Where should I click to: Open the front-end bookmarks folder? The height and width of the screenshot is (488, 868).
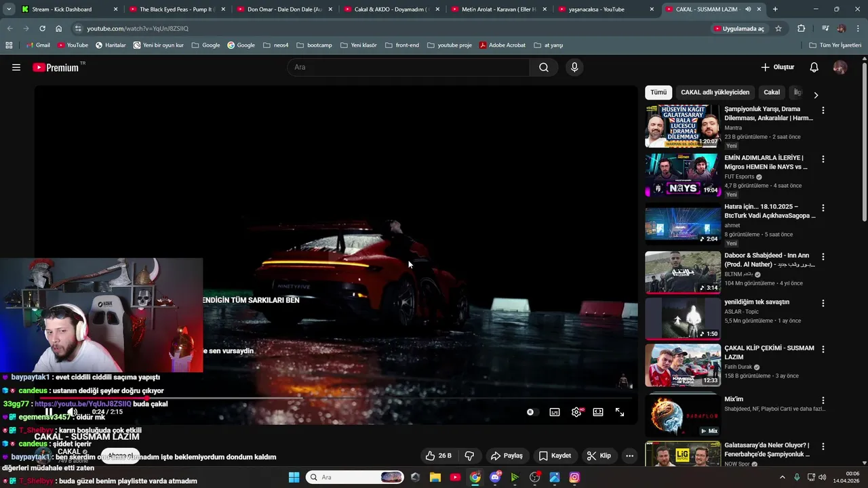pos(402,45)
